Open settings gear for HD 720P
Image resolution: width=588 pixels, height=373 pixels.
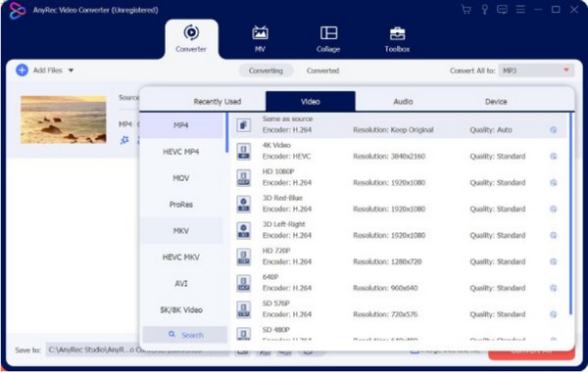pos(553,261)
